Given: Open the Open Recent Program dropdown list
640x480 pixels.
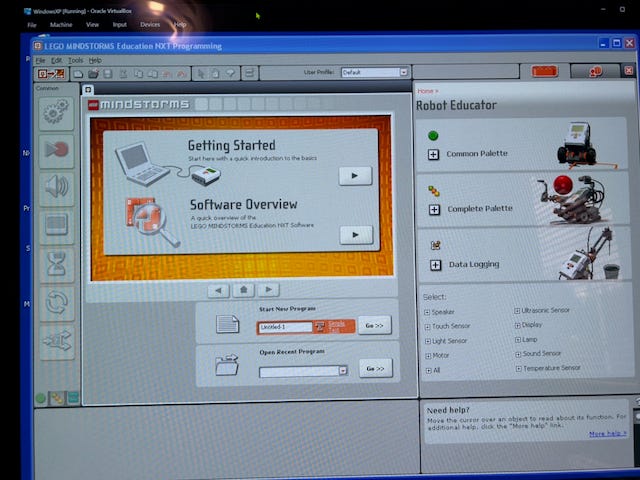Looking at the screenshot, I should [343, 371].
